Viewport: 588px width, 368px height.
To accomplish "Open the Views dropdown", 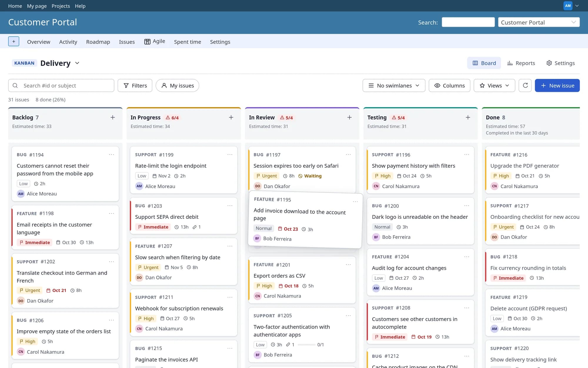I will pos(494,85).
